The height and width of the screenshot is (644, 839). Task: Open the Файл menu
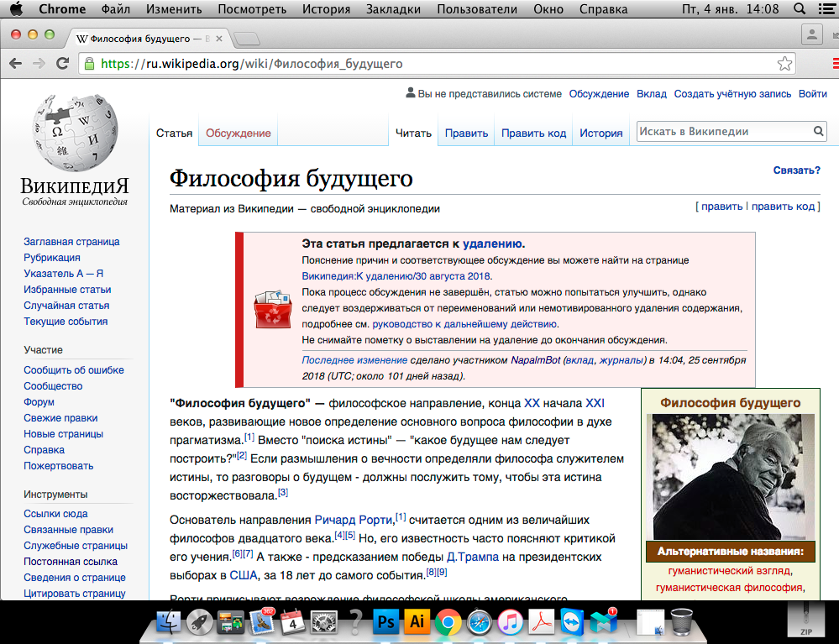115,9
